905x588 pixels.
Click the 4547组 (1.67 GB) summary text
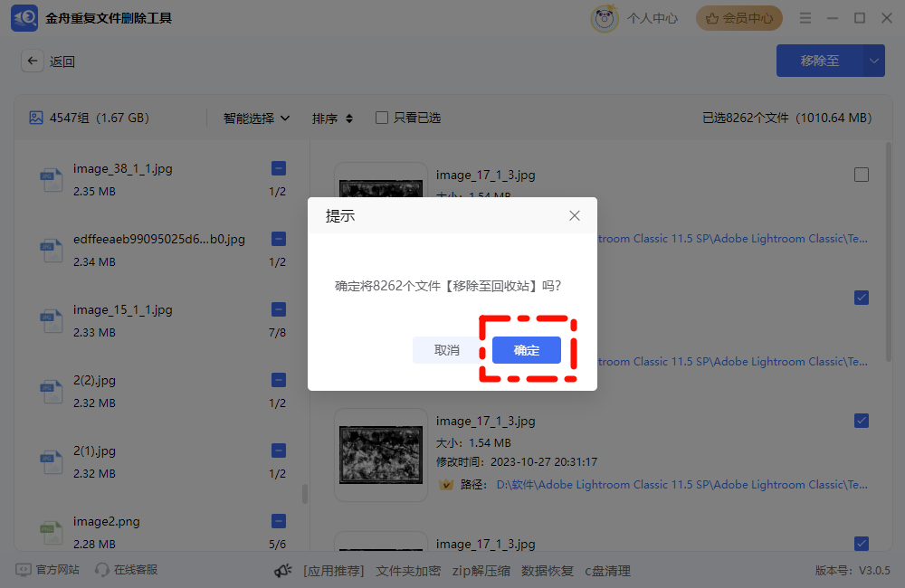pos(100,118)
